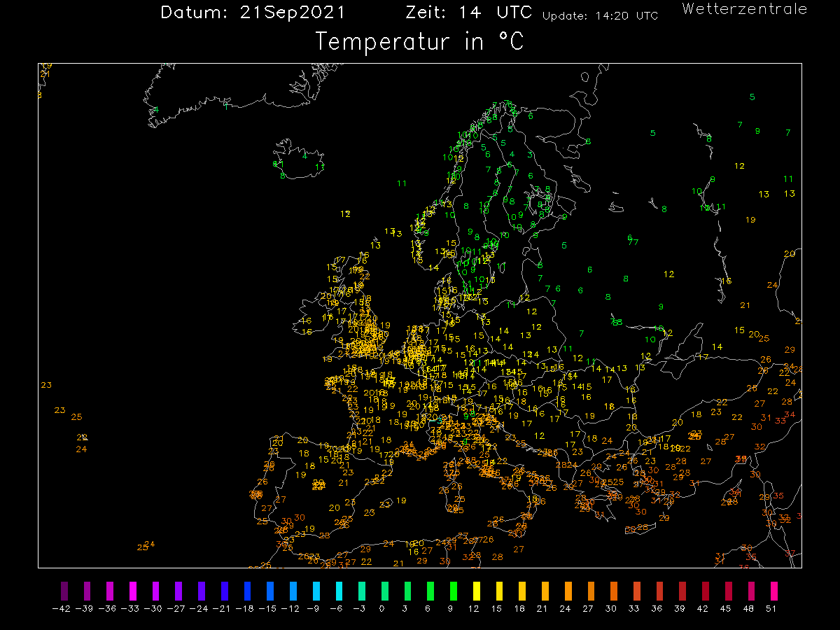Click the Update: 14:20 UTC text
840x630 pixels.
(600, 16)
